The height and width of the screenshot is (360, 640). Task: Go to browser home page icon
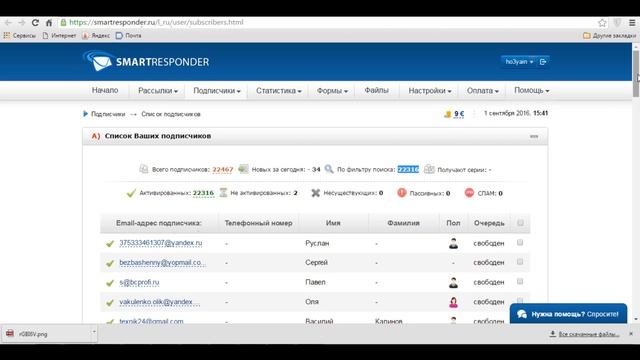tap(49, 22)
